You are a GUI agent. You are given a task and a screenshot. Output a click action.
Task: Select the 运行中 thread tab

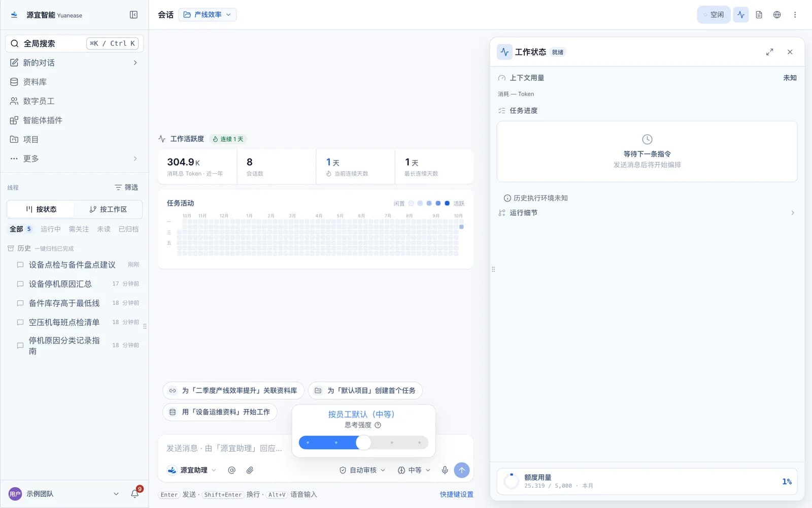point(51,229)
